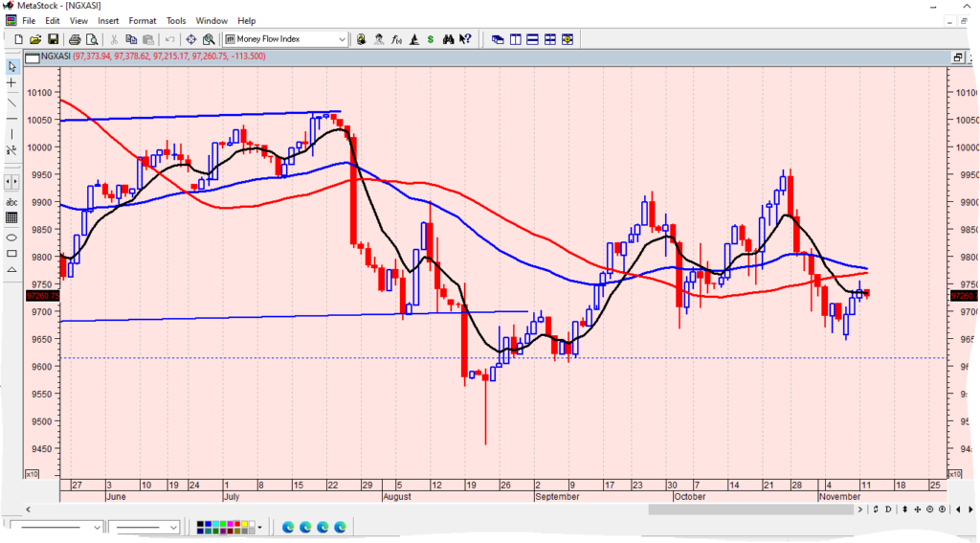Select the horizontal line drawing tool
This screenshot has height=543, width=980.
pos(11,118)
